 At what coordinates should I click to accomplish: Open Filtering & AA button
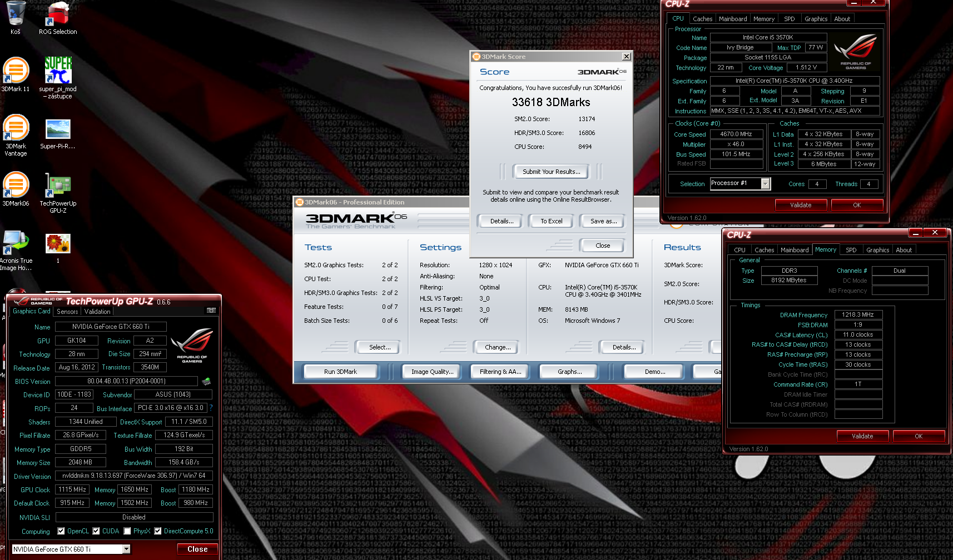click(x=500, y=372)
